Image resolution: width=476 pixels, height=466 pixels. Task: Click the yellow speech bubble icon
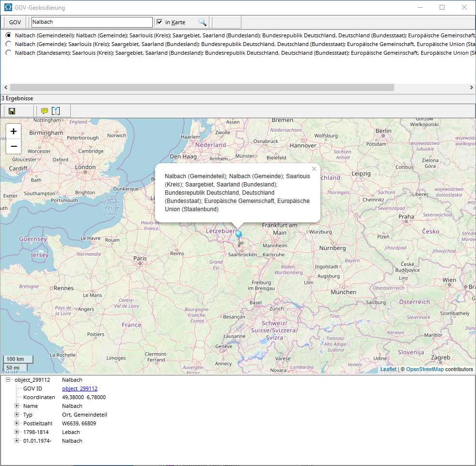tap(45, 111)
